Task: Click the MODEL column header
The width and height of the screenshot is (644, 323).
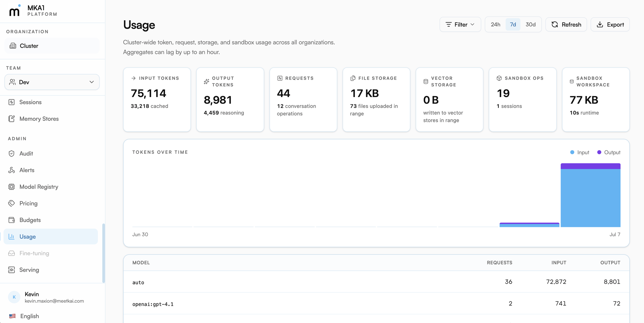Action: (141, 263)
